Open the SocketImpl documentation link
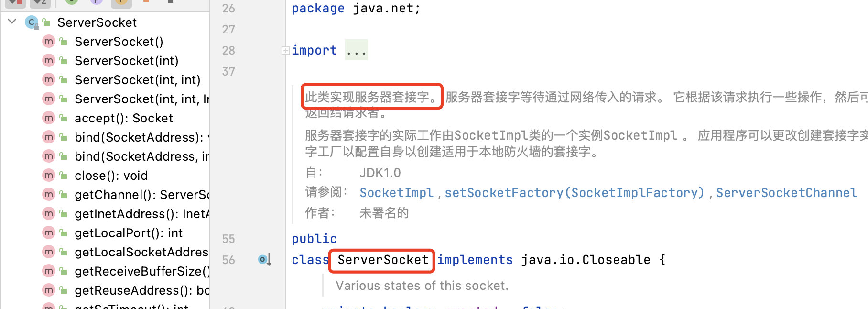 coord(396,192)
